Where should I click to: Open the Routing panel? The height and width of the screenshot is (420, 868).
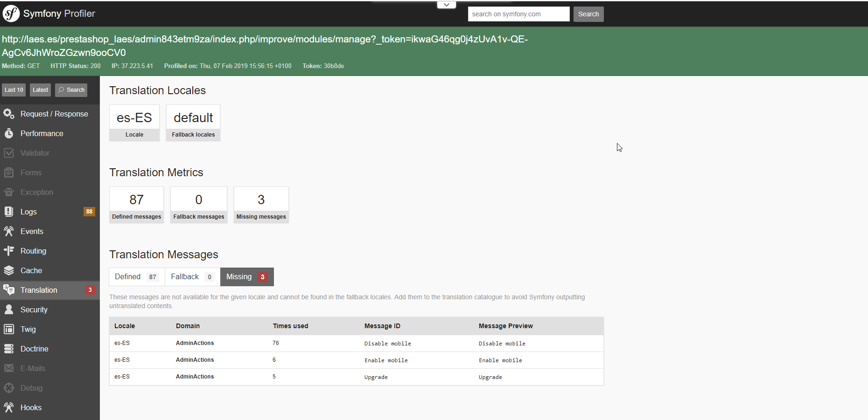point(50,251)
